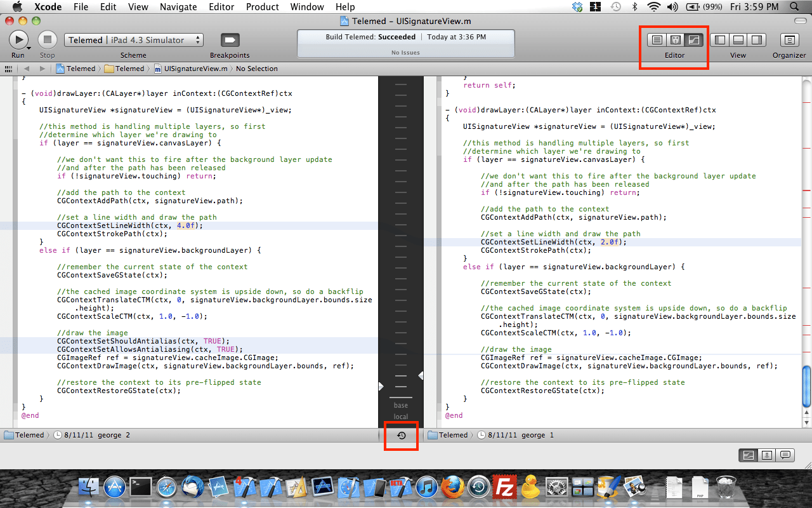This screenshot has width=812, height=508.
Task: Toggle the Breakpoints button
Action: 229,39
